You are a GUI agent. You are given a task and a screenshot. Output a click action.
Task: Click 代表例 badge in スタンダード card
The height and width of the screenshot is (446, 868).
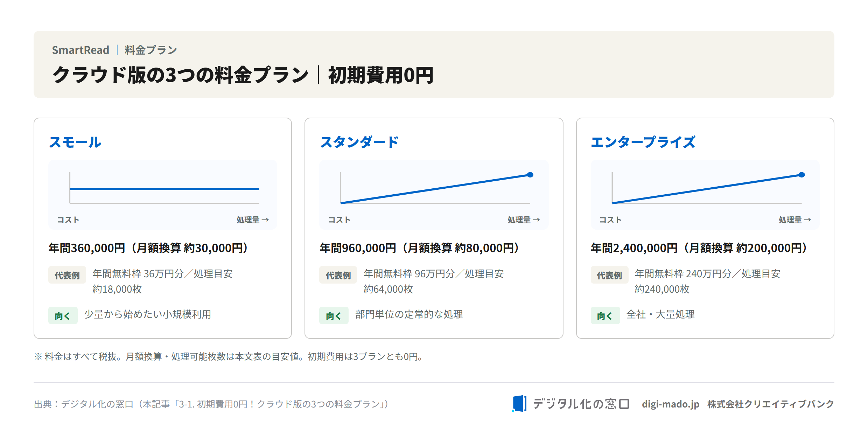[338, 275]
